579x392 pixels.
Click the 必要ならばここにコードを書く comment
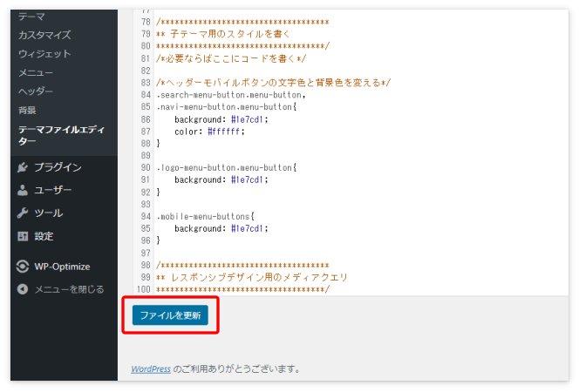[x=231, y=58]
